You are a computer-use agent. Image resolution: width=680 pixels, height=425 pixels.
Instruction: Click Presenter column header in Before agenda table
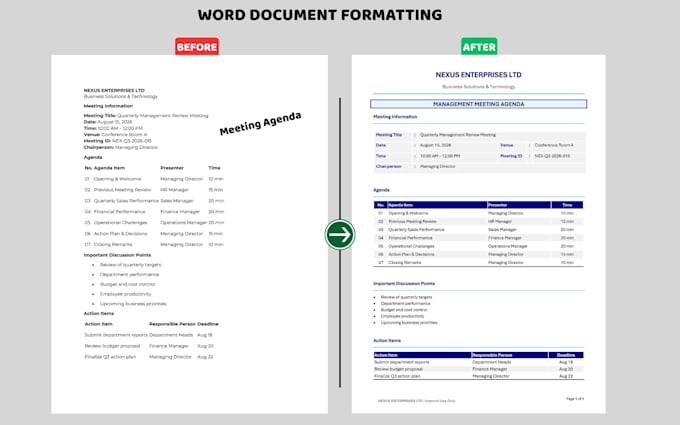click(172, 168)
